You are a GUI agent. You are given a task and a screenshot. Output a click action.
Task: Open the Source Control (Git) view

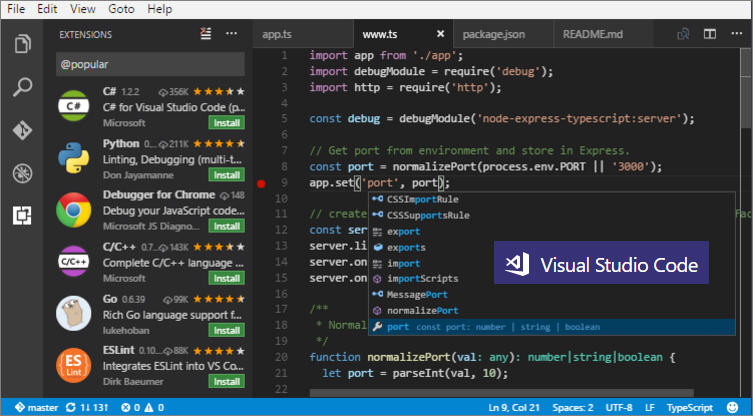(21, 130)
